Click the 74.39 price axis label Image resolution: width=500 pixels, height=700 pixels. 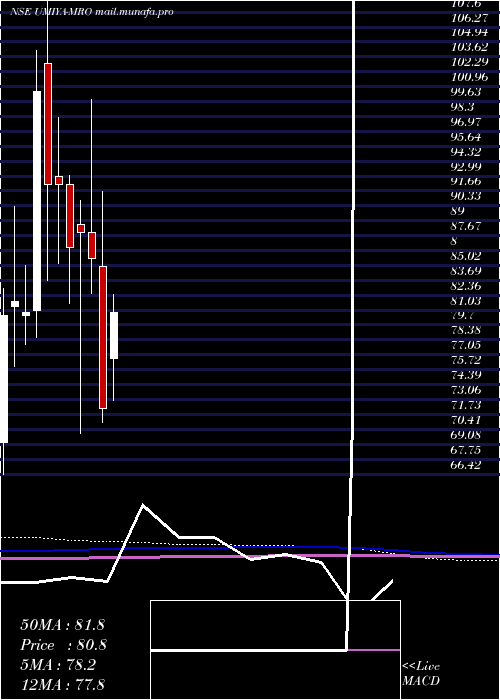[x=466, y=375]
